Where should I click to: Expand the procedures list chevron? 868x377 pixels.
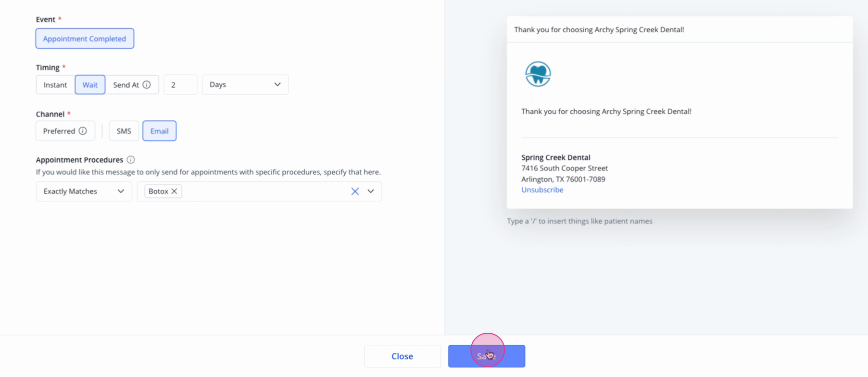pos(371,191)
